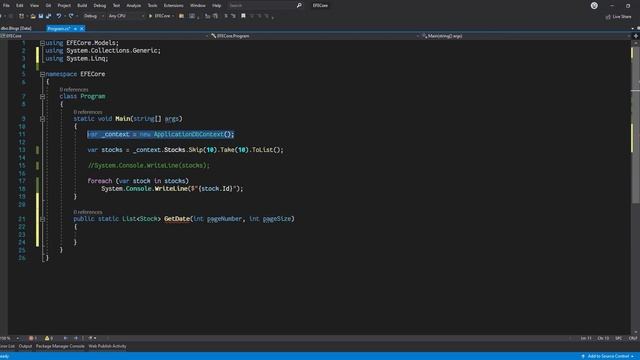Click the Redo icon
Viewport: 640px width, 360px height.
coord(71,16)
